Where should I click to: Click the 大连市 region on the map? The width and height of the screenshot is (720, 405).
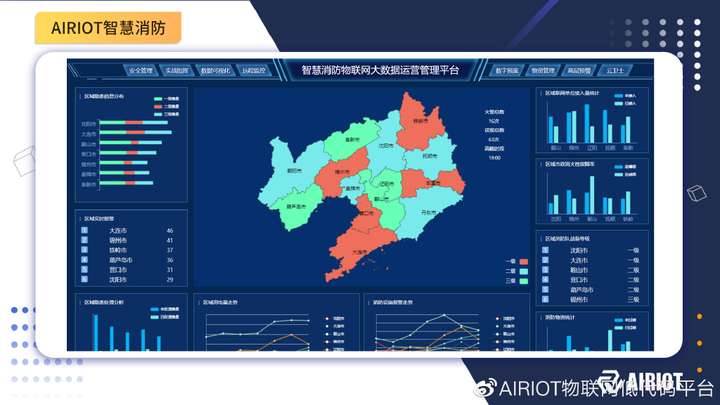click(360, 252)
